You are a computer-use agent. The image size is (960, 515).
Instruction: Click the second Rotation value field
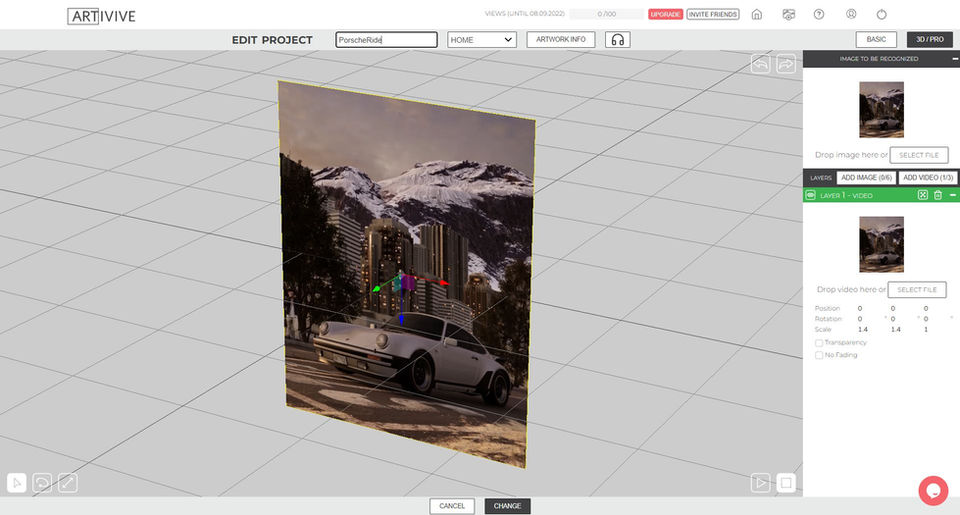coord(893,319)
